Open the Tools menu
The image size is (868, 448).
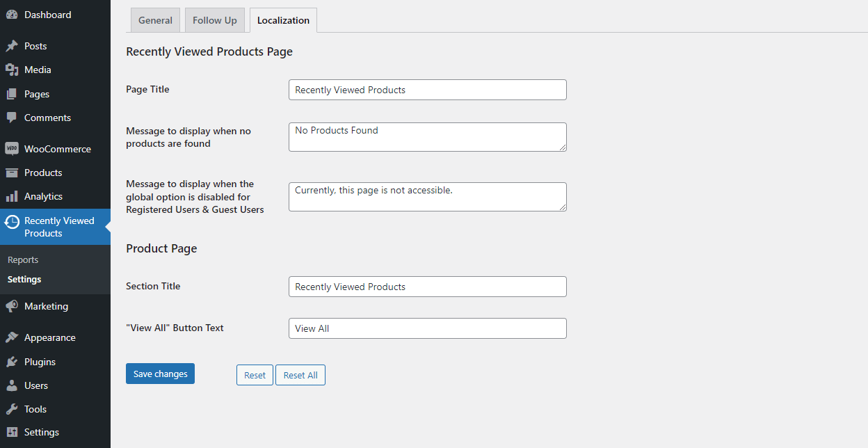point(33,409)
